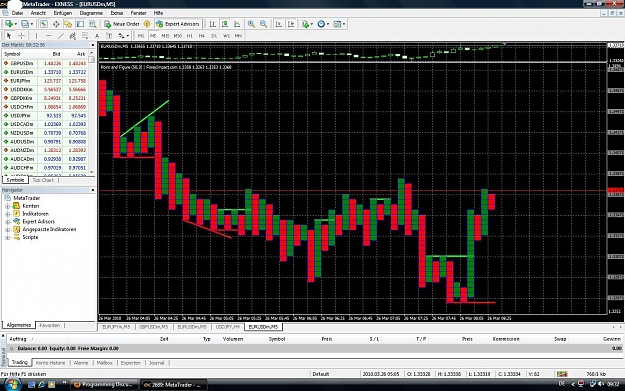Open the Strategy Tester toolbar icon

tap(93, 24)
